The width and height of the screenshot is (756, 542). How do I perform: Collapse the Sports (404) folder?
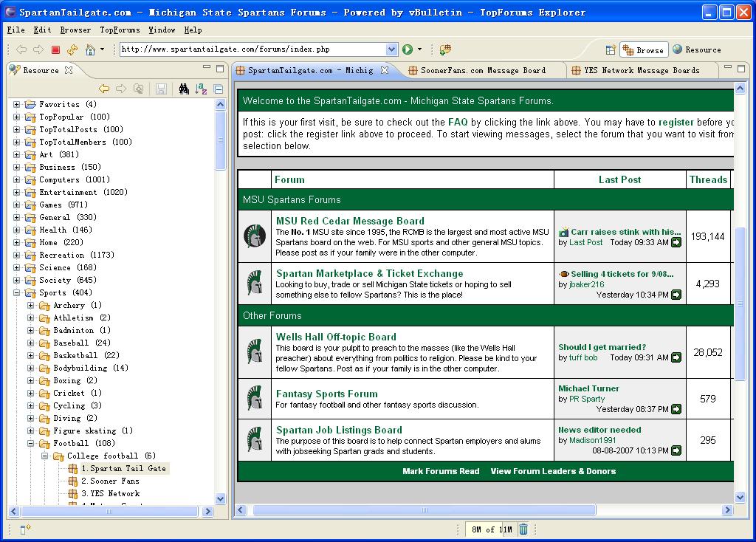(16, 292)
